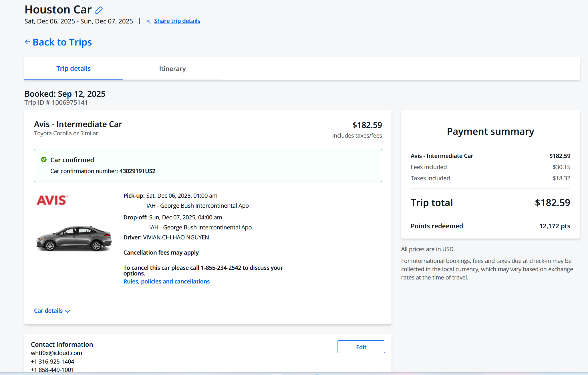The height and width of the screenshot is (375, 588).
Task: Click the car confirmation number 43029191US2
Action: pos(137,171)
